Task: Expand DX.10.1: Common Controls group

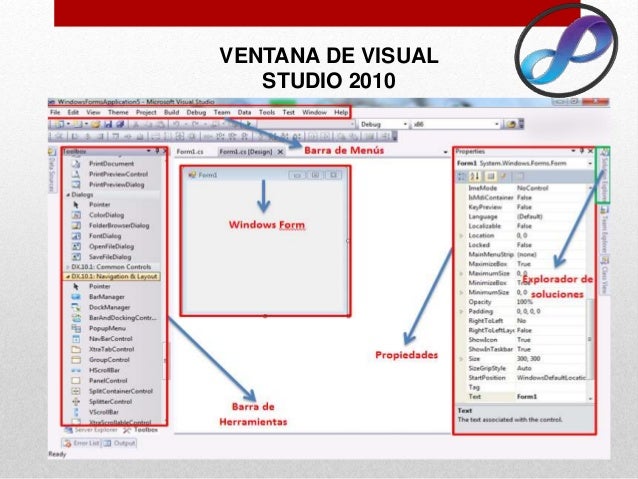Action: click(68, 267)
